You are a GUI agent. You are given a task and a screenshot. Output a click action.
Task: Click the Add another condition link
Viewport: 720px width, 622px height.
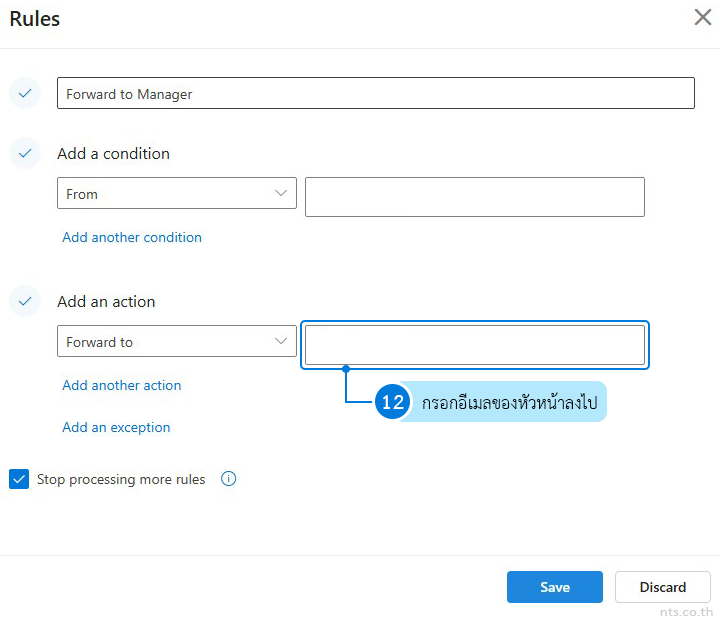pos(132,237)
